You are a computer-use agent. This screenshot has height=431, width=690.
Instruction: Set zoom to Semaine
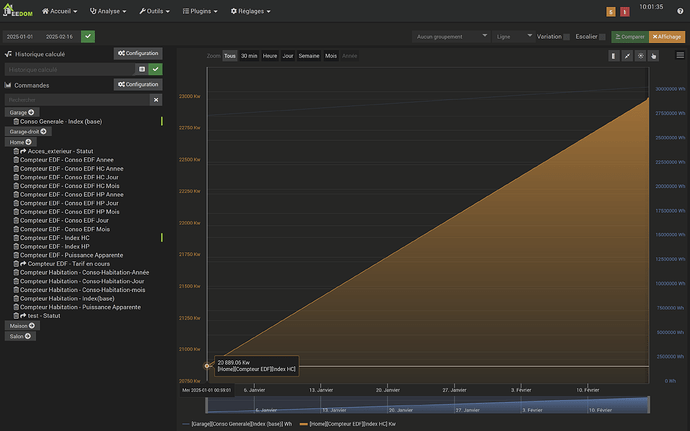point(309,56)
